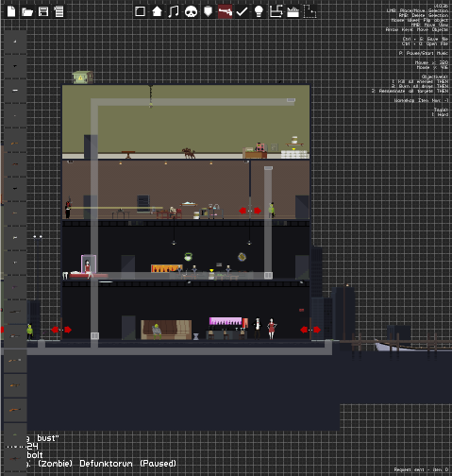This screenshot has height=476, width=452.
Task: Select the skull enemies category
Action: 191,11
